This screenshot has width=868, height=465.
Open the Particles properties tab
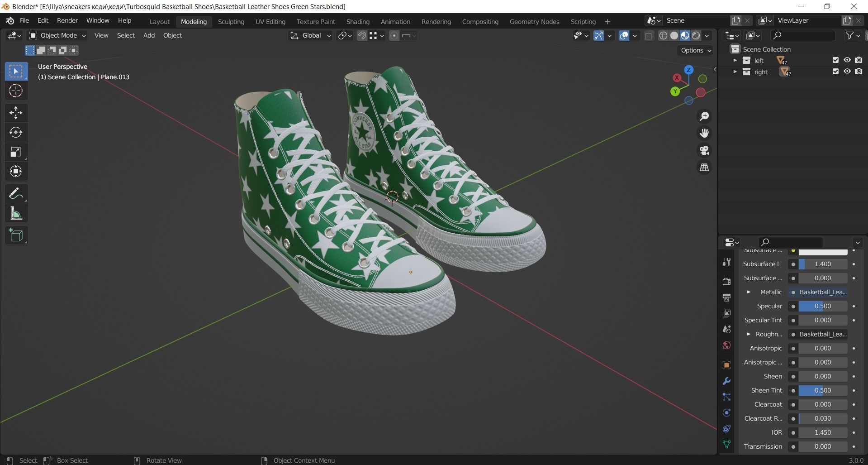tap(726, 397)
